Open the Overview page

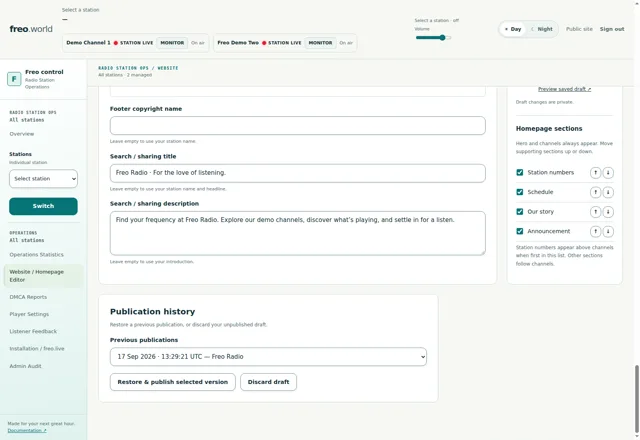22,134
